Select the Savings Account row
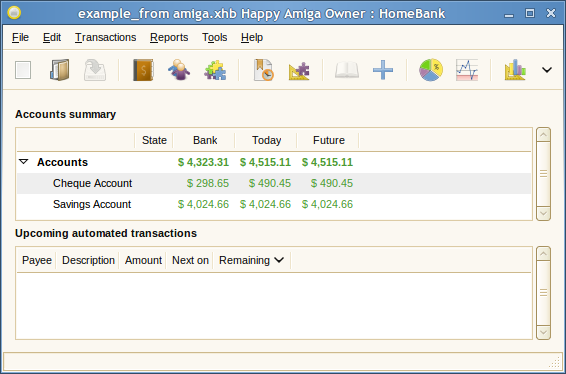Viewport: 566px width, 374px height. [x=274, y=204]
